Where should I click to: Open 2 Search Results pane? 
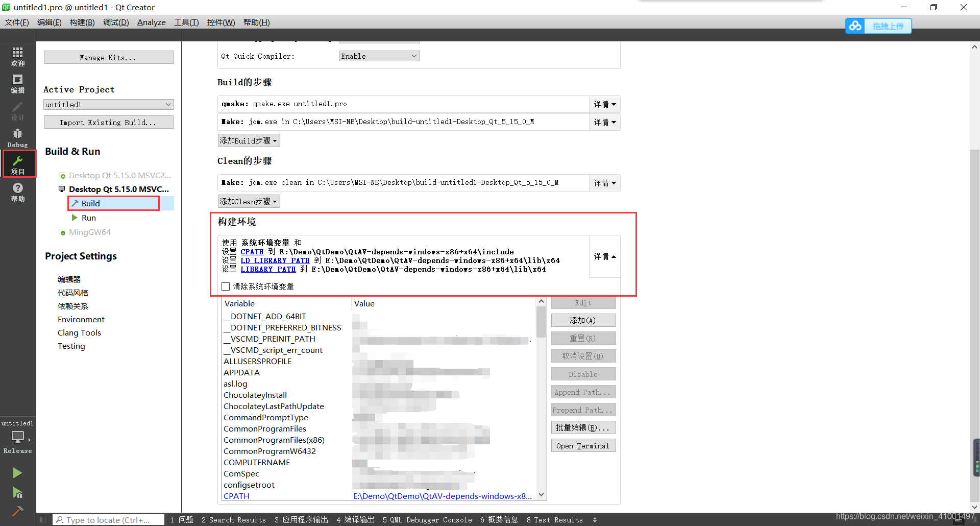tap(234, 520)
